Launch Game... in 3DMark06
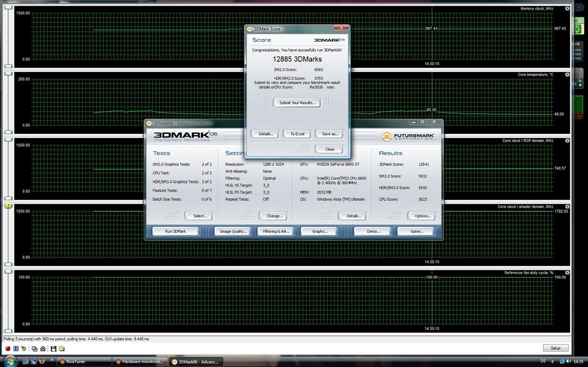 click(416, 231)
